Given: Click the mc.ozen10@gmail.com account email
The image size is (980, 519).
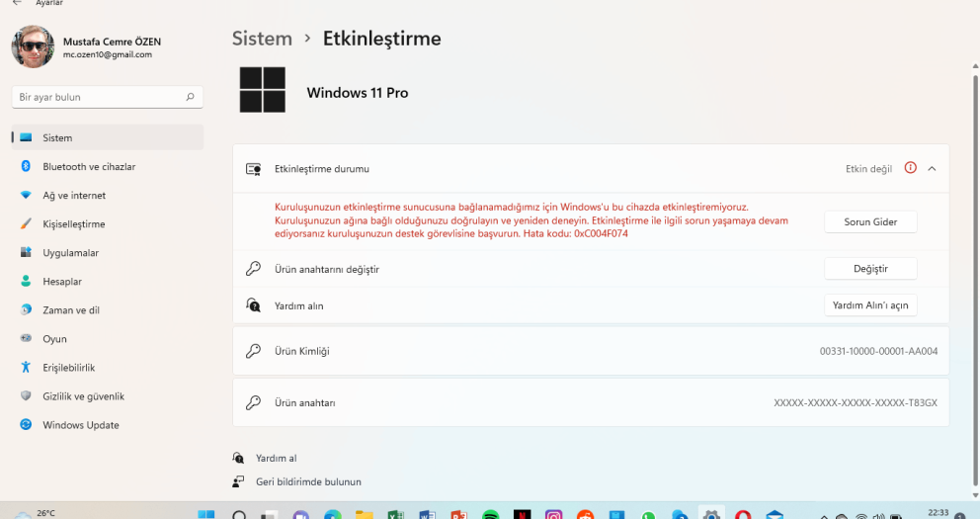Looking at the screenshot, I should coord(108,55).
